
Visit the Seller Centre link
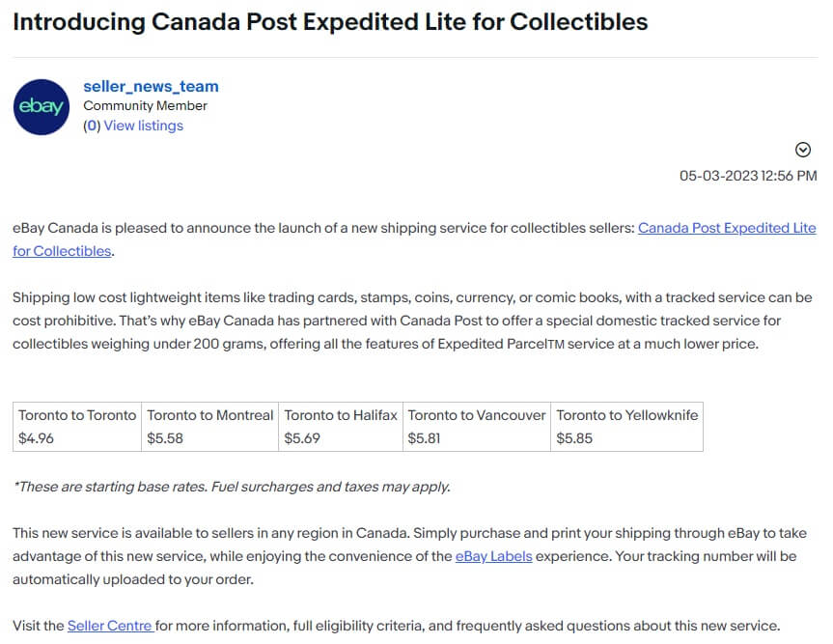(x=110, y=625)
